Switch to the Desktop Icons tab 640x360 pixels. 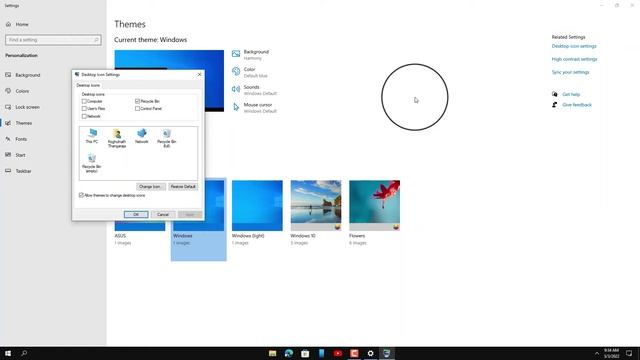click(x=88, y=85)
